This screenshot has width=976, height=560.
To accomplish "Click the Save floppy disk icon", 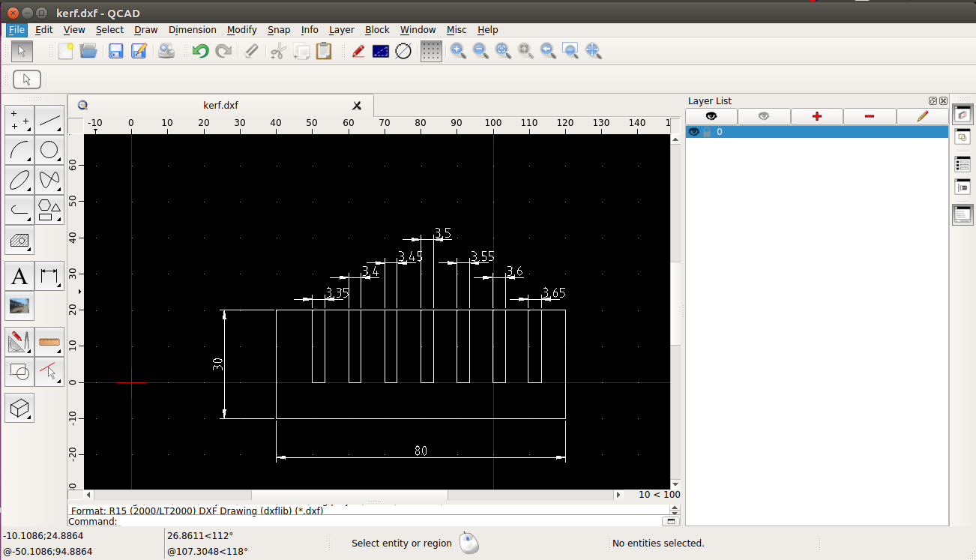I will 115,51.
